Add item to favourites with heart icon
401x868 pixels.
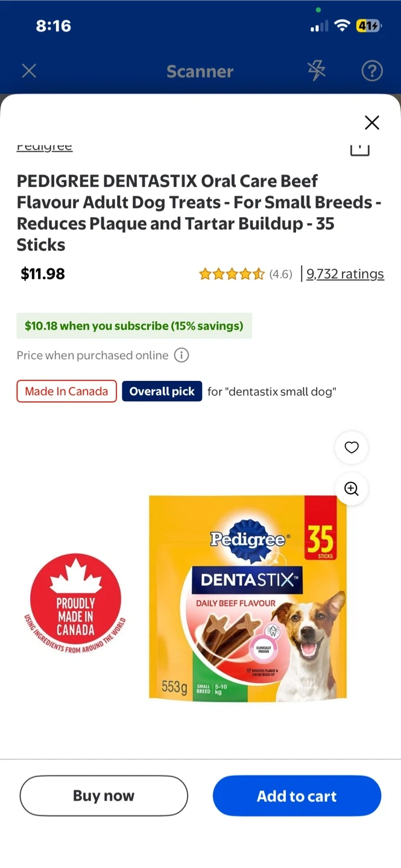pyautogui.click(x=352, y=447)
